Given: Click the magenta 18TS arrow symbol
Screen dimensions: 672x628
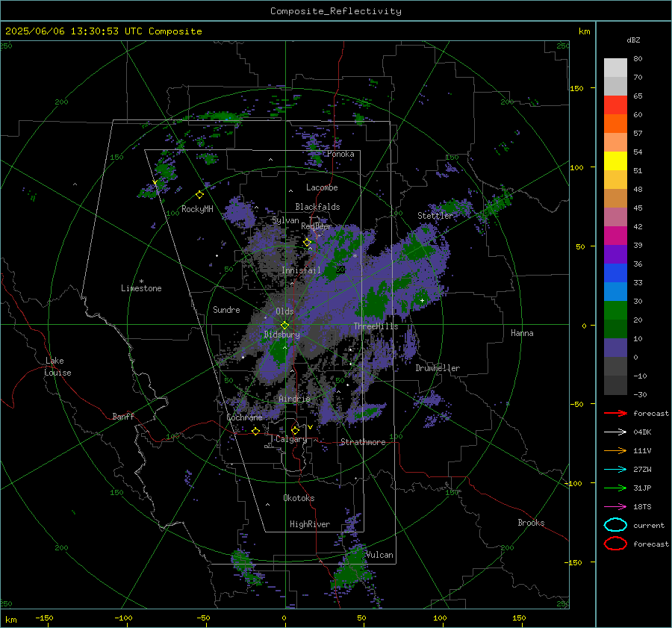Looking at the screenshot, I should 615,507.
